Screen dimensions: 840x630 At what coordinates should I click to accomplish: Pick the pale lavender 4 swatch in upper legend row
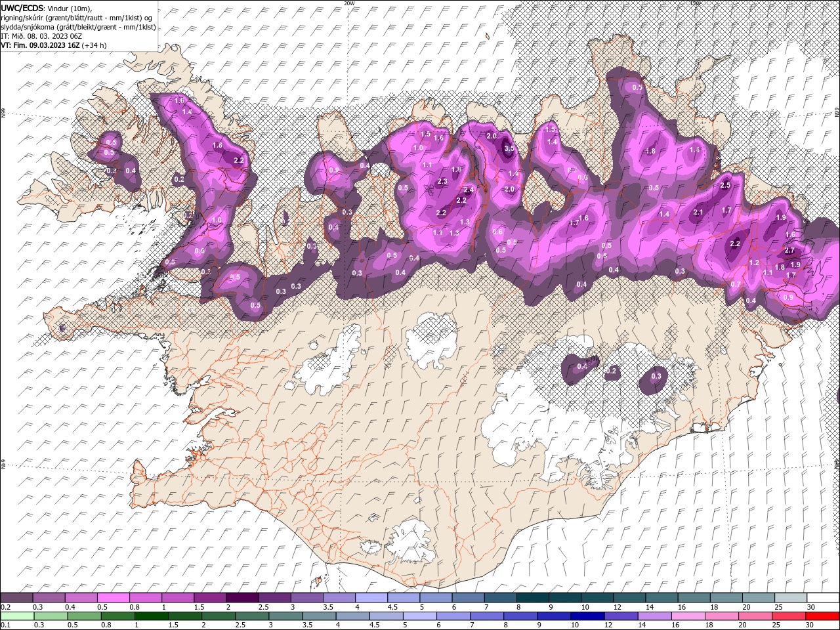tap(371, 598)
